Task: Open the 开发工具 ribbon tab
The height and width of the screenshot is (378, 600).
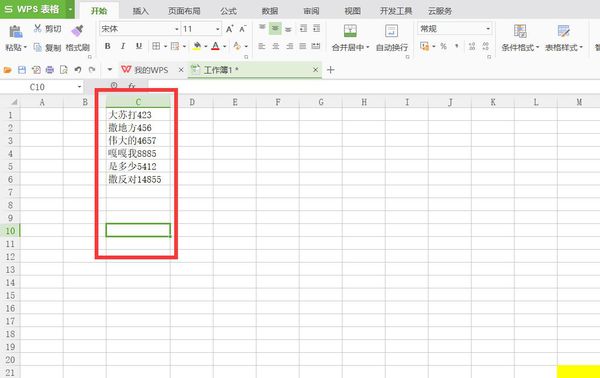Action: click(396, 11)
